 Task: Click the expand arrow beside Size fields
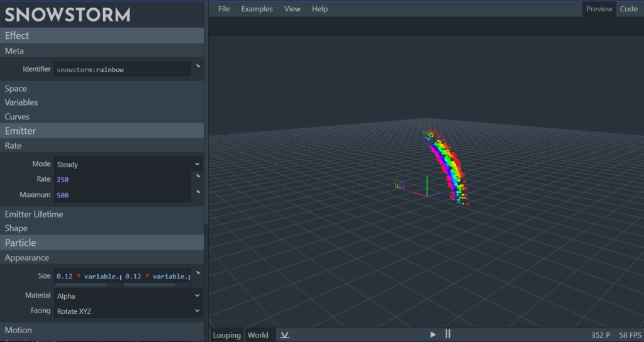(198, 273)
